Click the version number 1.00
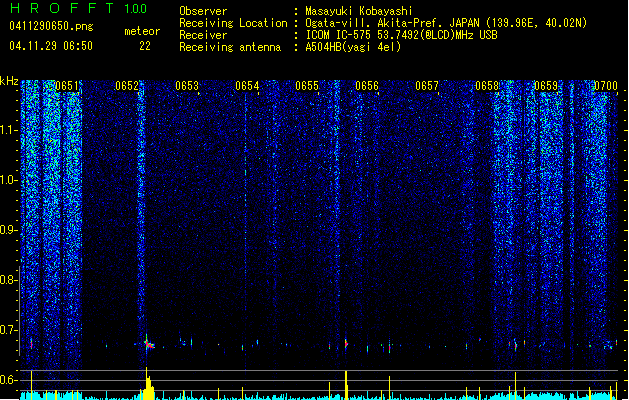Image resolution: width=629 pixels, height=400 pixels. click(x=136, y=9)
